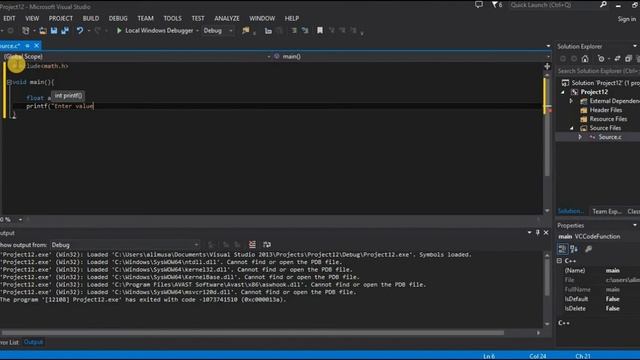The height and width of the screenshot is (360, 640).
Task: Click the Open File folder icon
Action: pyautogui.click(x=42, y=31)
